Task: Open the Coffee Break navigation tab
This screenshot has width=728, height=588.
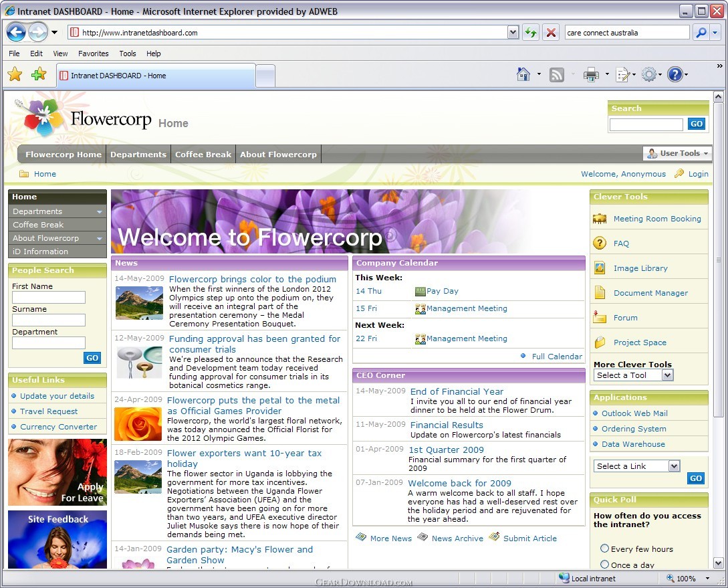Action: 203,155
